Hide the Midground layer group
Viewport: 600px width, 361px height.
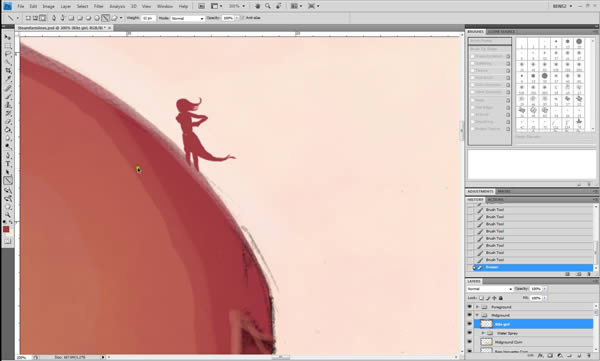470,315
